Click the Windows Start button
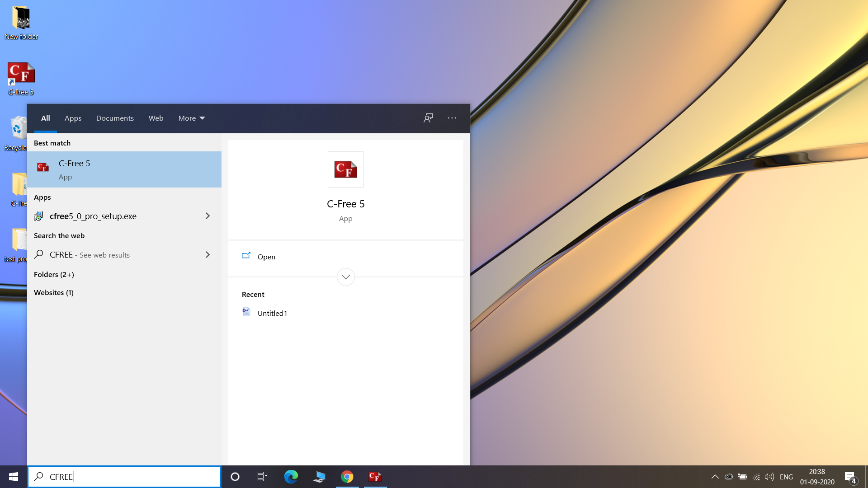868x488 pixels. pyautogui.click(x=14, y=477)
